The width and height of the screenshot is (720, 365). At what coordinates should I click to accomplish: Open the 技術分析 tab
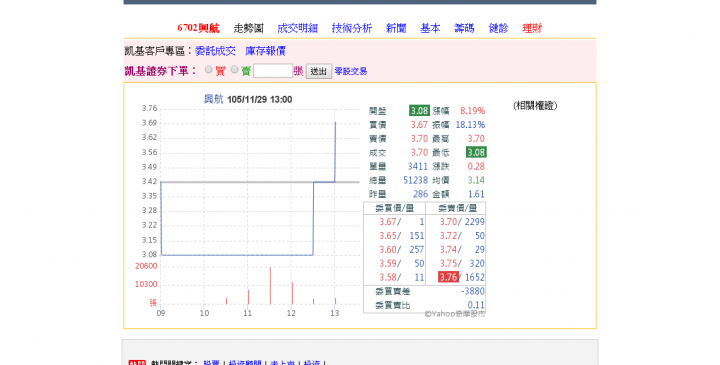click(352, 28)
